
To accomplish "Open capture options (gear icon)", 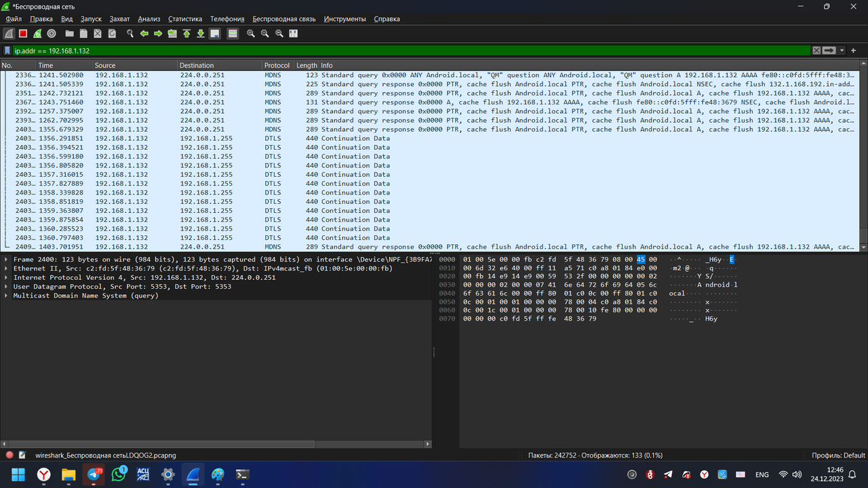I will click(x=52, y=33).
